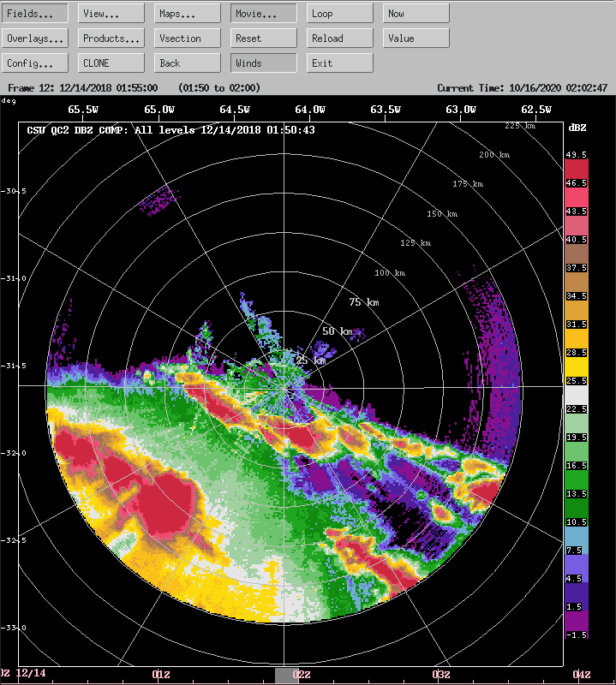616x685 pixels.
Task: Click the Reset button
Action: coord(264,39)
